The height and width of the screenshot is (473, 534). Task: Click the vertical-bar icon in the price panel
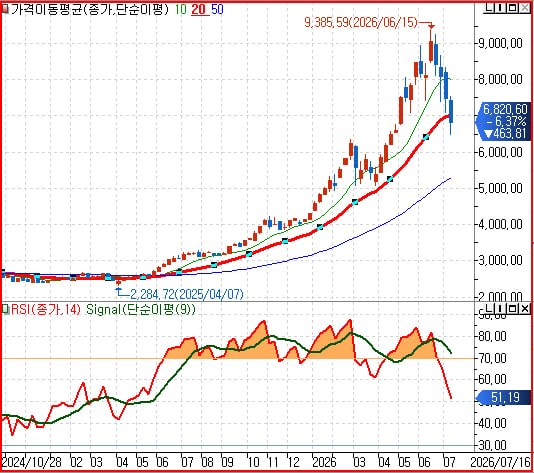500,7
